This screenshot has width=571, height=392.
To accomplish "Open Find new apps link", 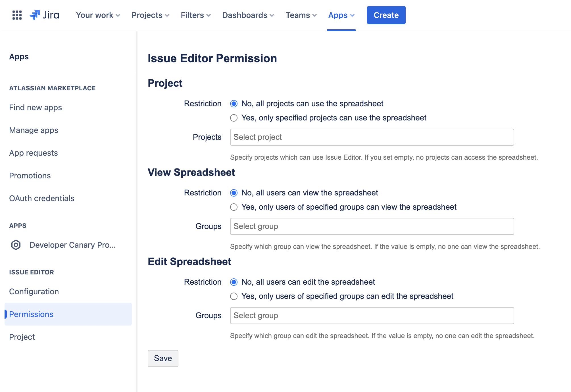I will [x=36, y=107].
